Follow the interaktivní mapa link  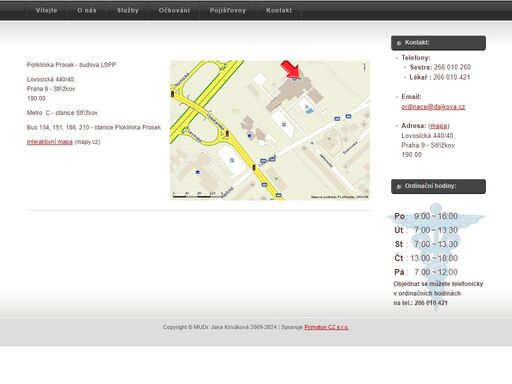pyautogui.click(x=50, y=142)
